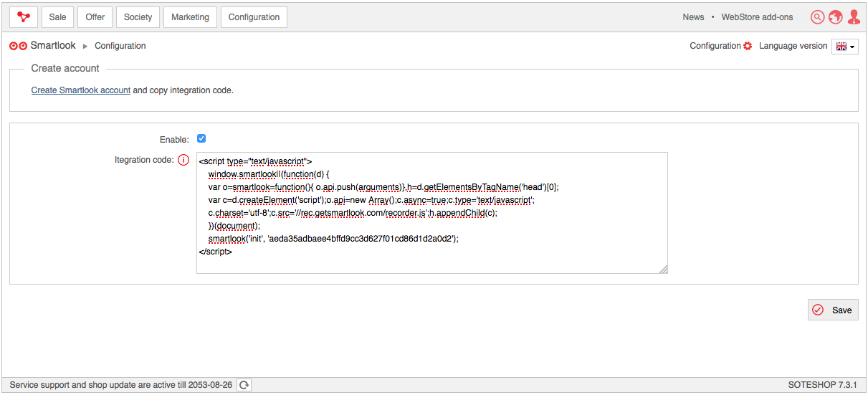The image size is (868, 395).
Task: Click the Save button
Action: pyautogui.click(x=833, y=310)
